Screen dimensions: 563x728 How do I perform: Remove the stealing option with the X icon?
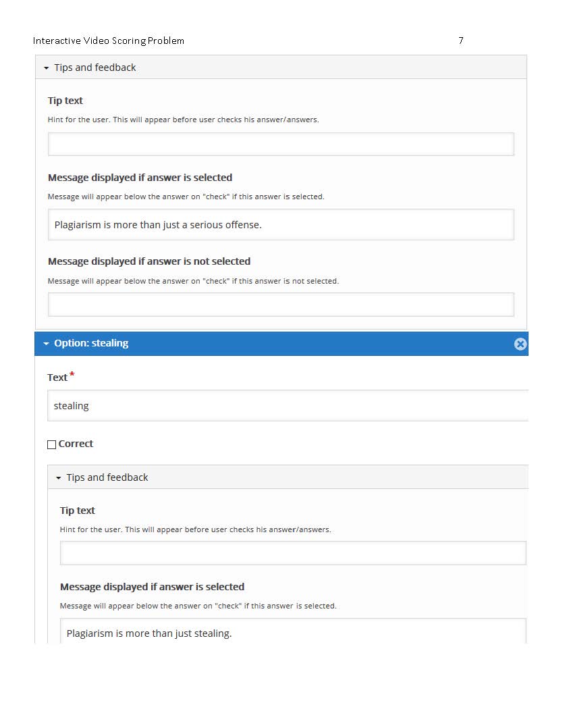520,344
